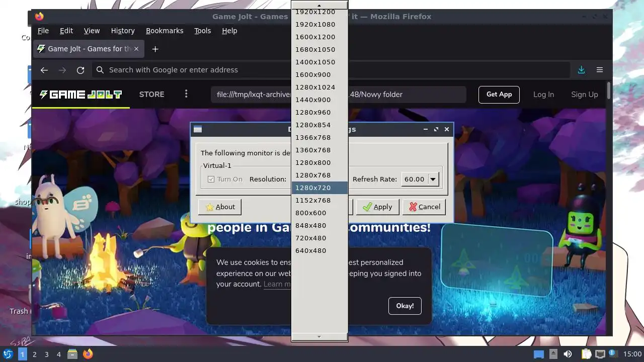Click the Apply button
The height and width of the screenshot is (362, 644).
coord(377,207)
